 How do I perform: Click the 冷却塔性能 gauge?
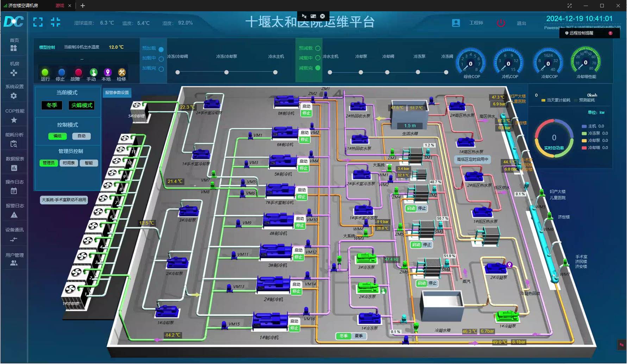pos(585,62)
